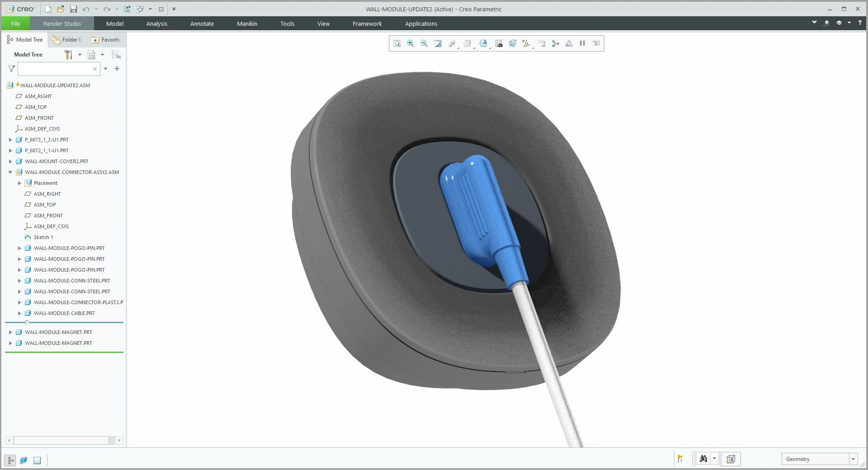Expand the Placement folder node
868x470 pixels.
tap(19, 183)
